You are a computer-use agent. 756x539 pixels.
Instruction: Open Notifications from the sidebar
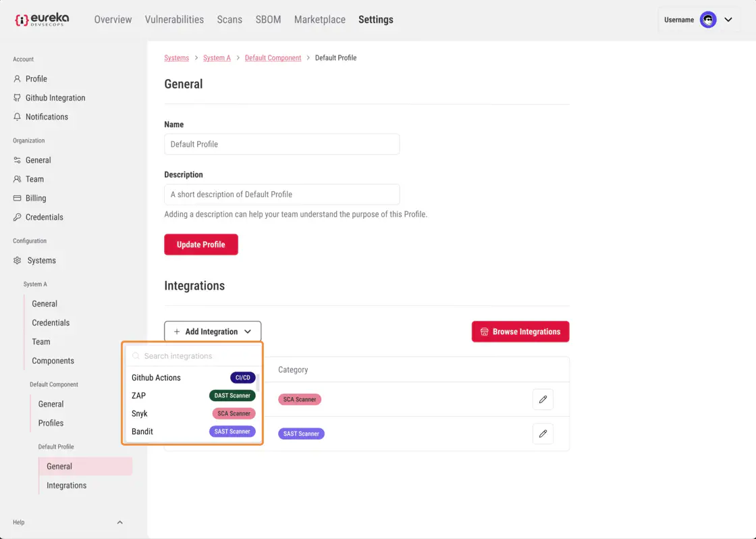[x=47, y=117]
